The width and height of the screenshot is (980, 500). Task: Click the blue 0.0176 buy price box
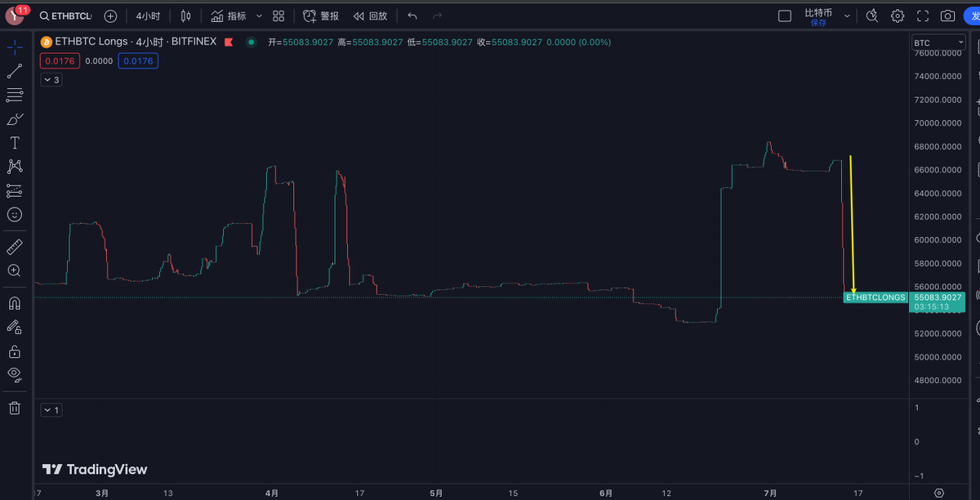(x=138, y=60)
